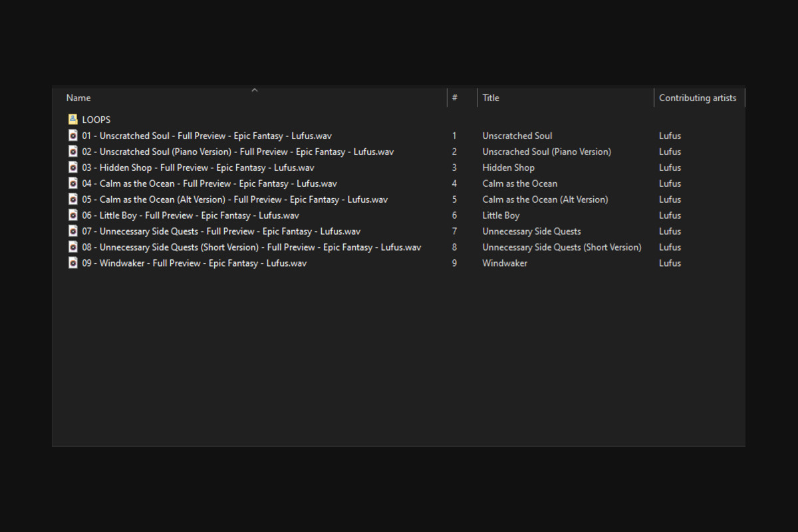Sort by Contributing artists column header
The image size is (798, 532).
pos(698,98)
